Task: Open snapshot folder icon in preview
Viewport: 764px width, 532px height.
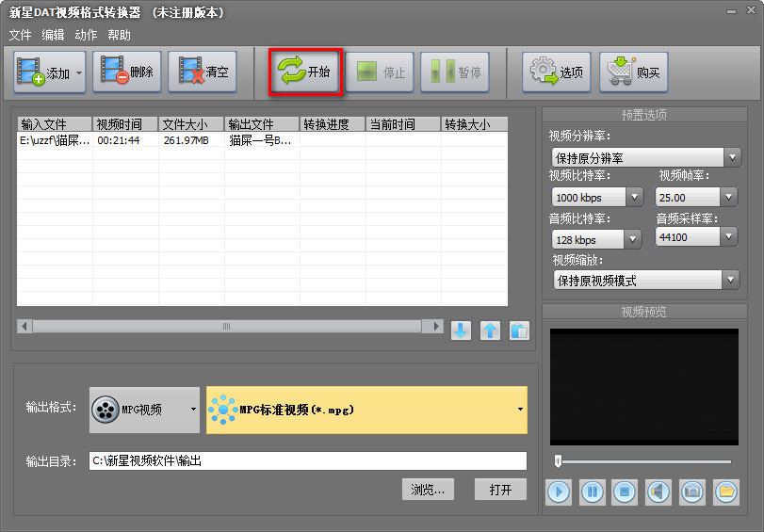Action: [726, 492]
